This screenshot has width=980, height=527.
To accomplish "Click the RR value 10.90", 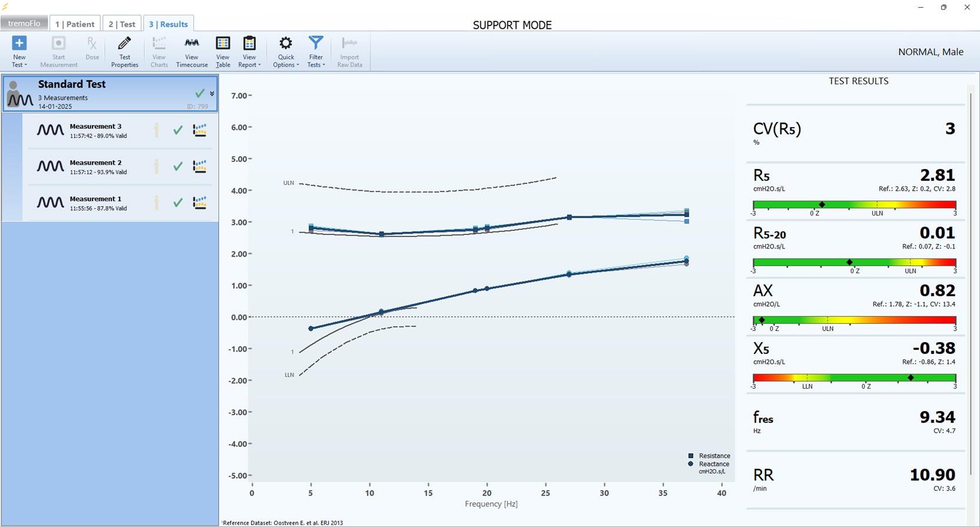I will [x=932, y=475].
